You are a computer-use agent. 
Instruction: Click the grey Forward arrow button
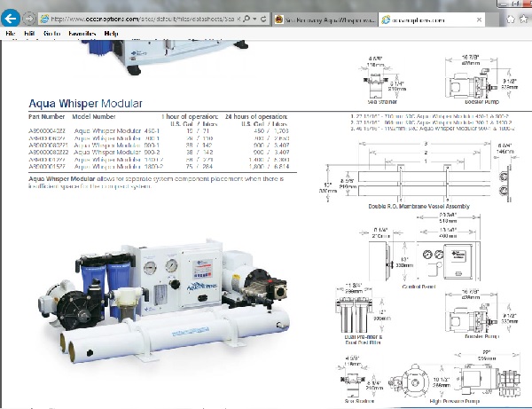point(29,19)
